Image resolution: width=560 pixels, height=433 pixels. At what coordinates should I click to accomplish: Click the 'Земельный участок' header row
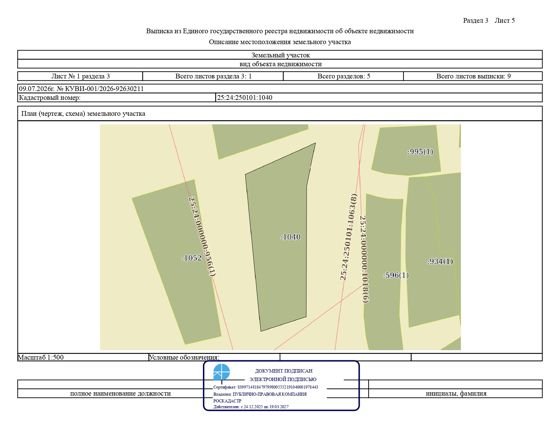click(x=280, y=55)
